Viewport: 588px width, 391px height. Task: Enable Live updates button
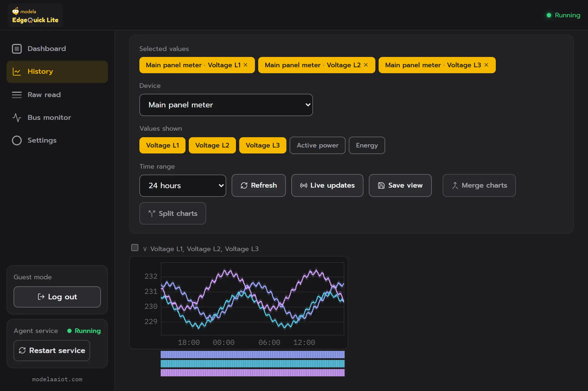327,185
